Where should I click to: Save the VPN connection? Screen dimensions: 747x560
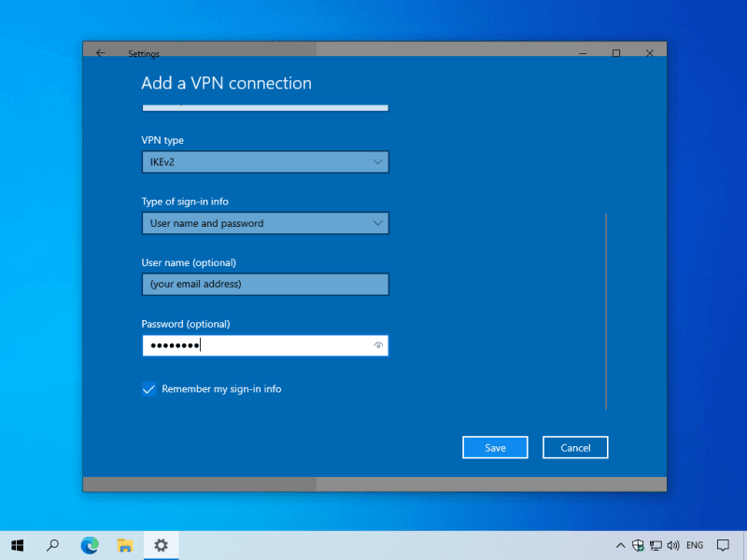click(x=495, y=448)
